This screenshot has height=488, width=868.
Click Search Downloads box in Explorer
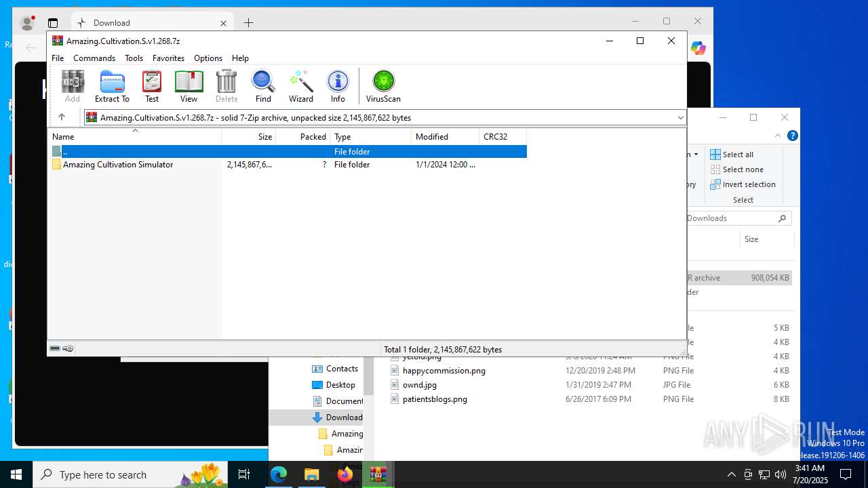738,218
